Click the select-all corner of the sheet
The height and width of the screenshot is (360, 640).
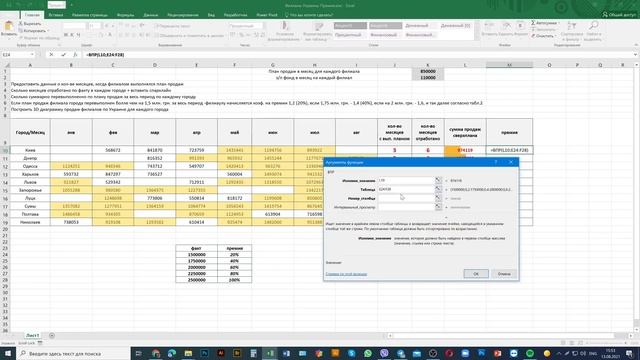(6, 65)
